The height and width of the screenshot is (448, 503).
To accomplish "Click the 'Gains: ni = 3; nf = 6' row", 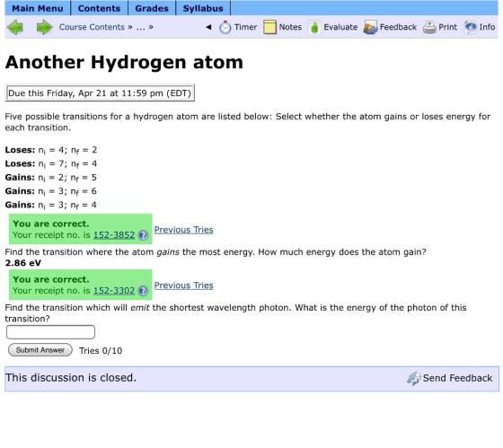I will (x=51, y=191).
